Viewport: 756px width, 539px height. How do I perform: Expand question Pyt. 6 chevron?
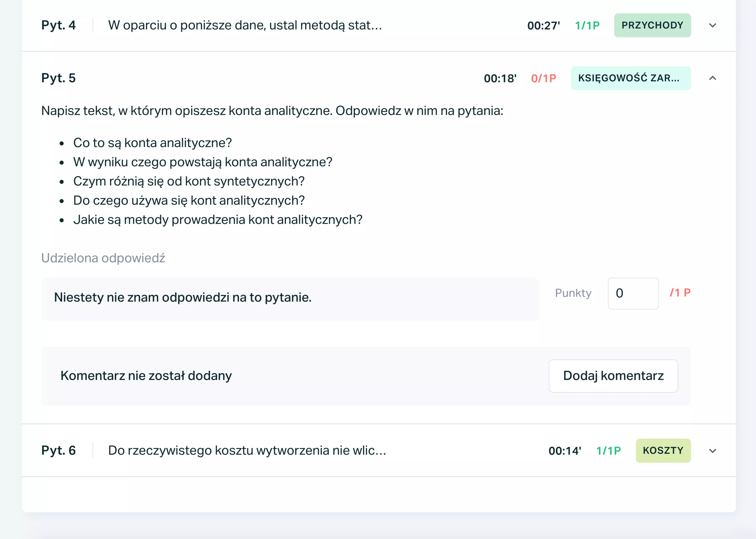tap(712, 451)
